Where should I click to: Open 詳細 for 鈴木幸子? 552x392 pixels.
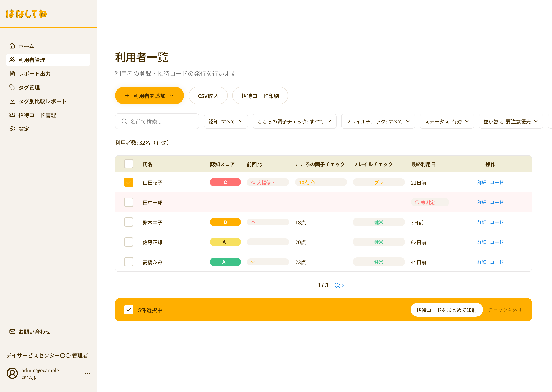[482, 222]
